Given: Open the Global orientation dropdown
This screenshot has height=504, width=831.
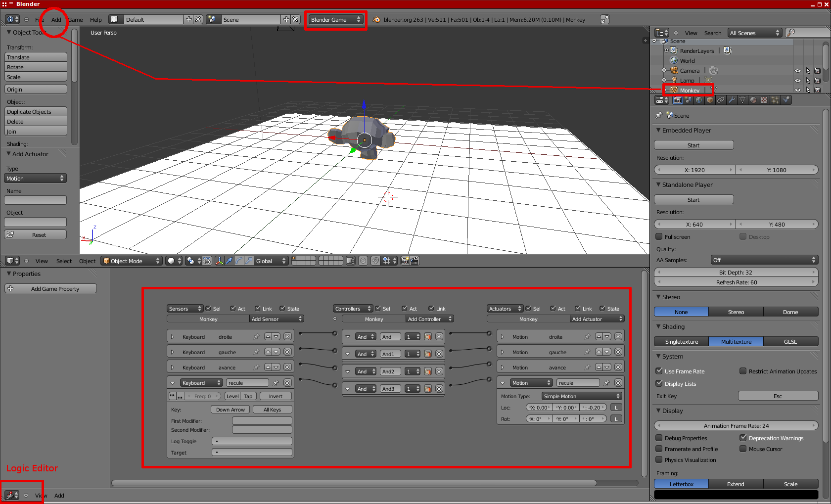Looking at the screenshot, I should (271, 261).
